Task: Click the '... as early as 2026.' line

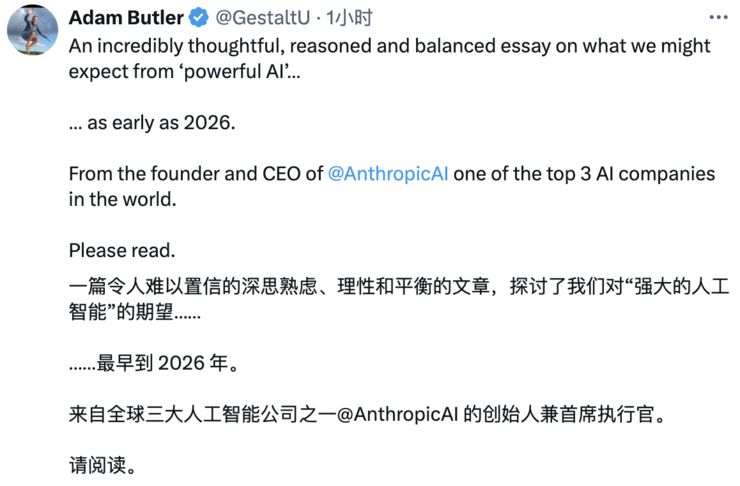Action: click(x=149, y=122)
